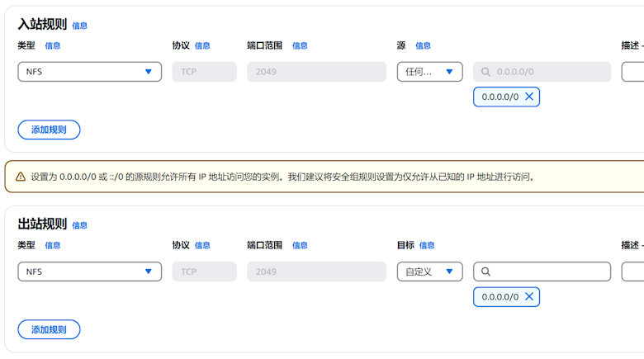
Task: Click 添加规则 button under inbound rules
Action: pos(49,130)
